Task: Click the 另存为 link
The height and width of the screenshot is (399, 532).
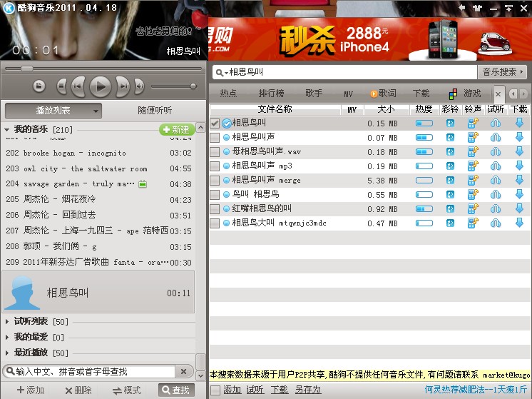Action: pyautogui.click(x=308, y=390)
